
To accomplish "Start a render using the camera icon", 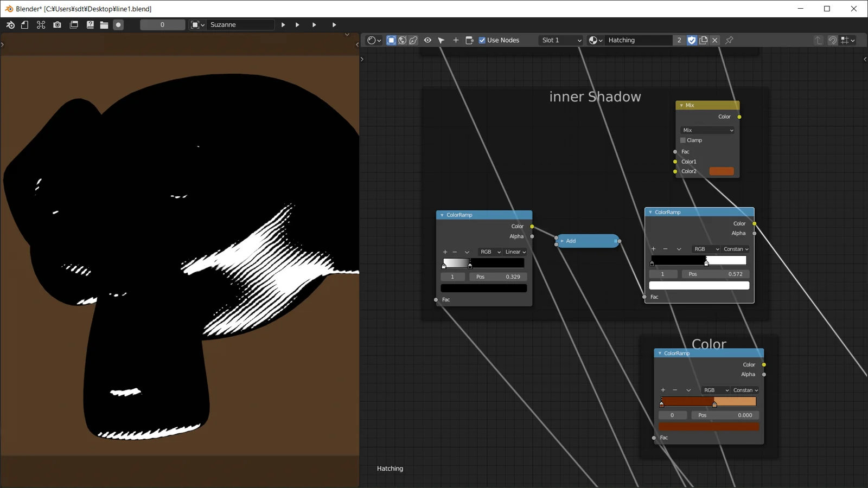I will [x=57, y=24].
